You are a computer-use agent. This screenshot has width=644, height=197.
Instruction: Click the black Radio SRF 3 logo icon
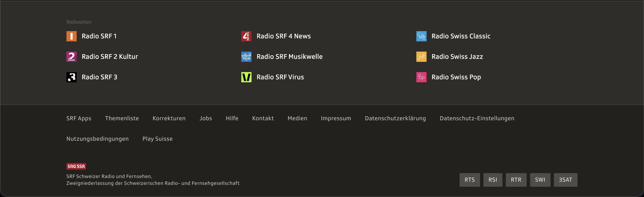tap(72, 77)
